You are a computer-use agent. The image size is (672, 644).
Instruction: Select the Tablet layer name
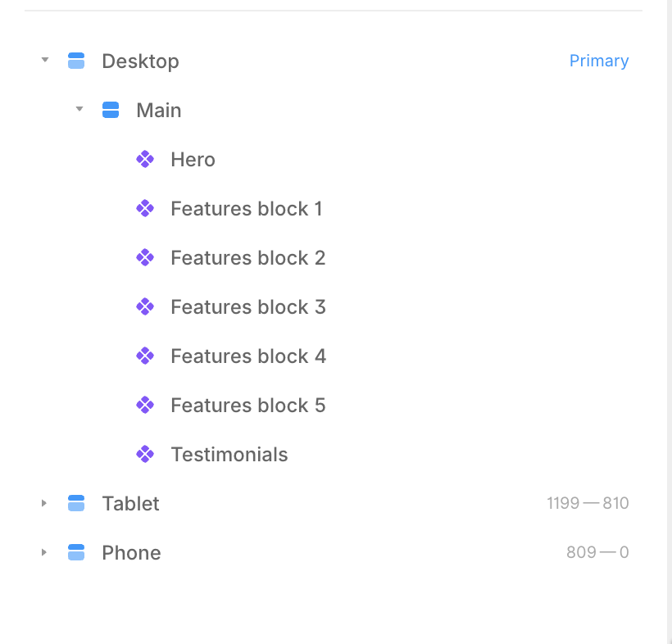131,503
